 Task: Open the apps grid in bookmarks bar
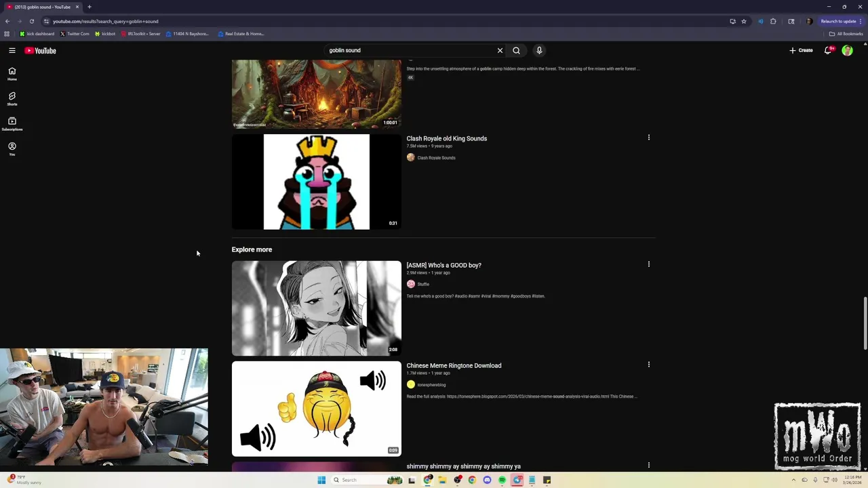pyautogui.click(x=7, y=34)
